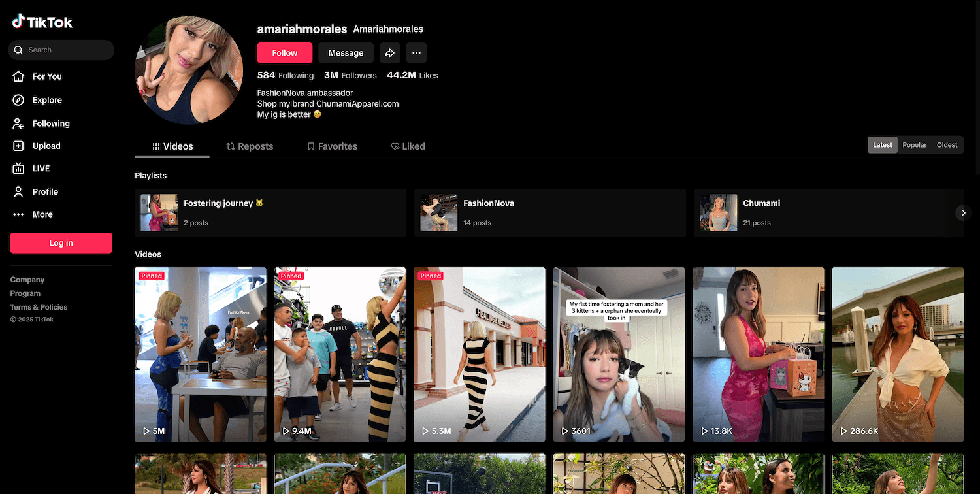Click the TikTok logo
Viewport: 980px width, 494px height.
(x=42, y=22)
